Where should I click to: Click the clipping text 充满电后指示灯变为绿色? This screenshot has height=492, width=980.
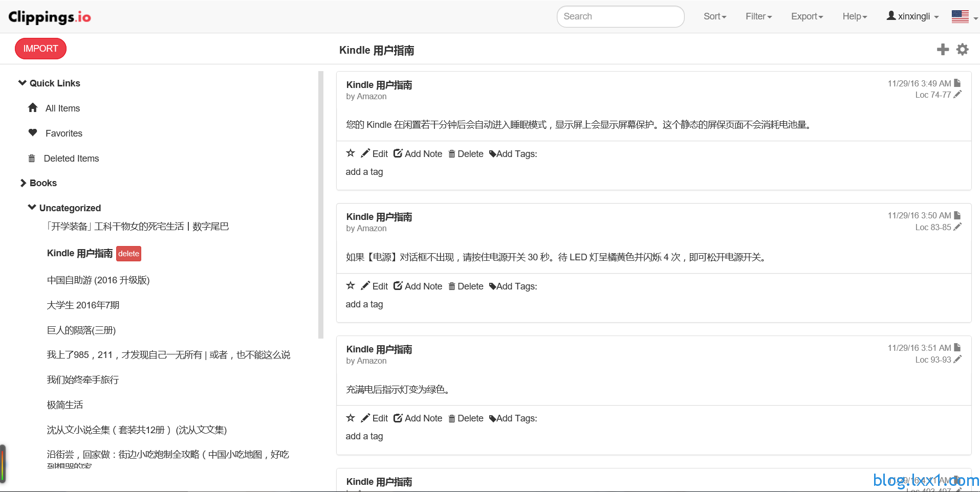click(398, 390)
